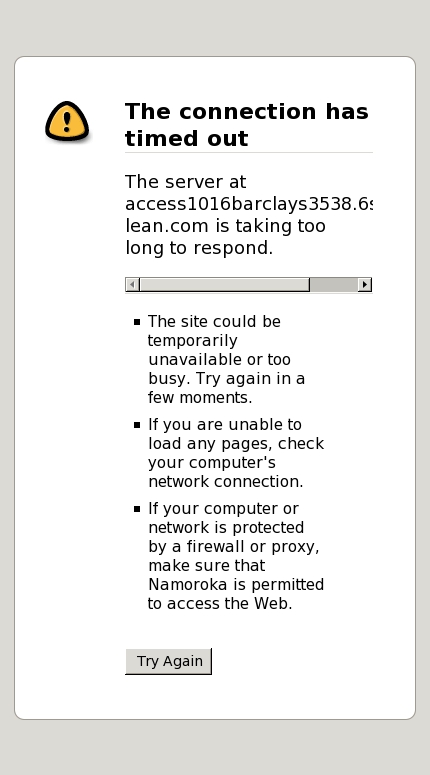Click the bullet marker beside 'If your computer or'
430x775 pixels.
pos(137,509)
